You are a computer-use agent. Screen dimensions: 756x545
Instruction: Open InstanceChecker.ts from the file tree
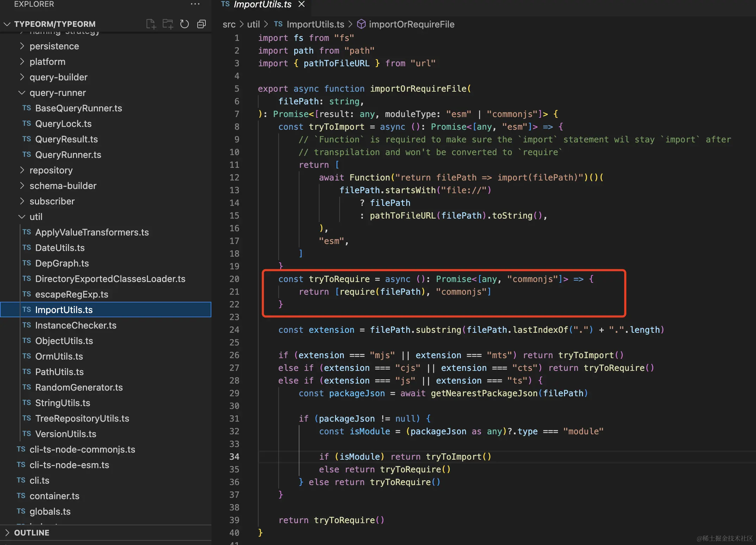76,325
